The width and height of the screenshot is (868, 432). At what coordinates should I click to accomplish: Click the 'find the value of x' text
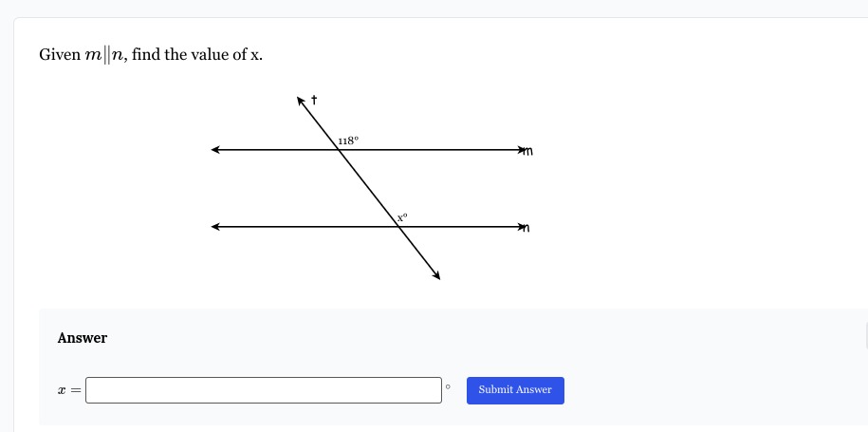click(x=197, y=55)
